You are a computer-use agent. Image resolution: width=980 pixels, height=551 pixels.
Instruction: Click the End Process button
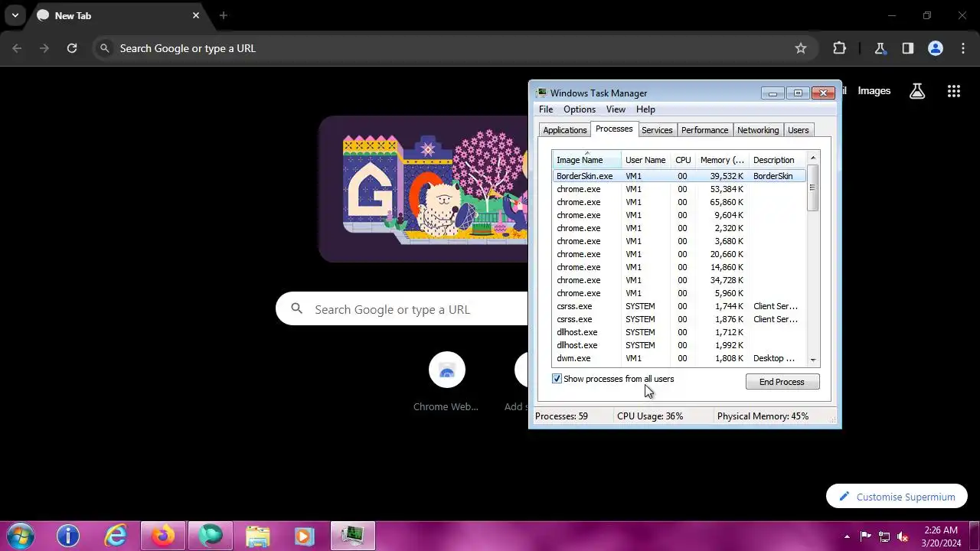pos(782,382)
